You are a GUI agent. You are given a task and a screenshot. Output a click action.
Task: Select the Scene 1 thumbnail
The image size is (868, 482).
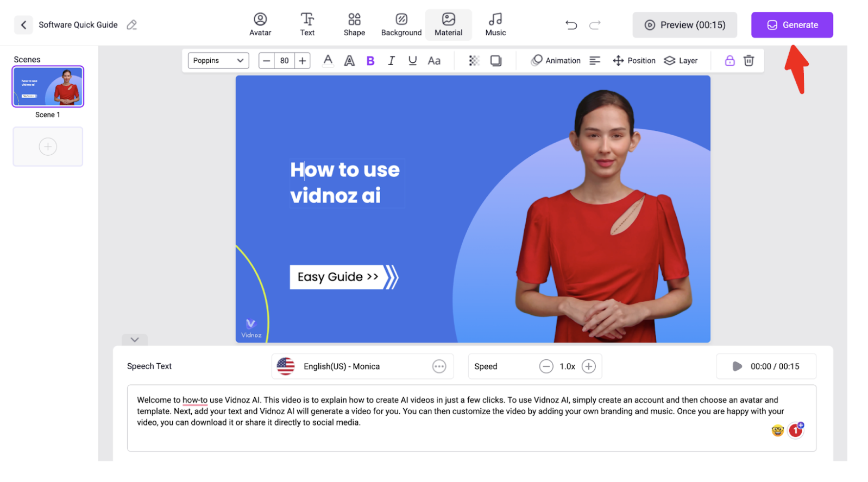pos(48,86)
